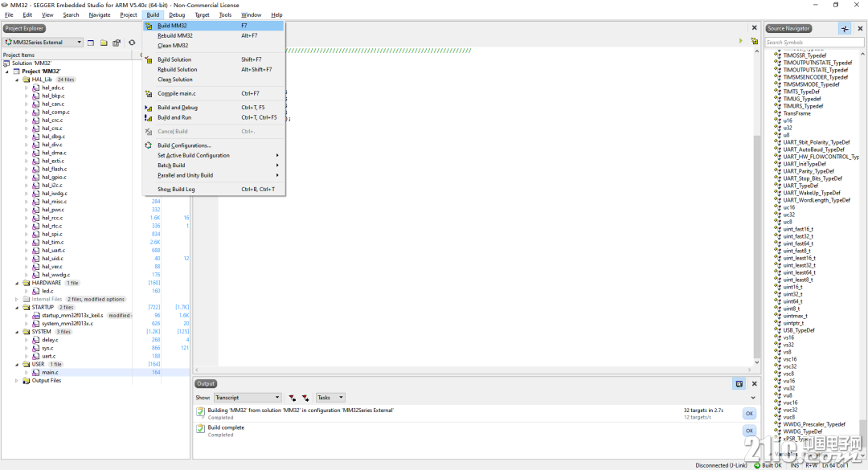Image resolution: width=868 pixels, height=470 pixels.
Task: Open the Tasks dropdown in Output panel
Action: [330, 398]
